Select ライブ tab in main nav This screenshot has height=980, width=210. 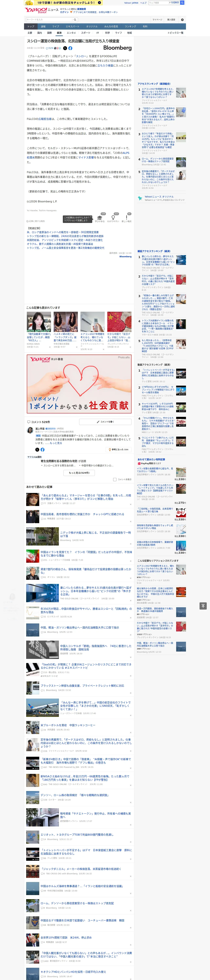tap(56, 26)
